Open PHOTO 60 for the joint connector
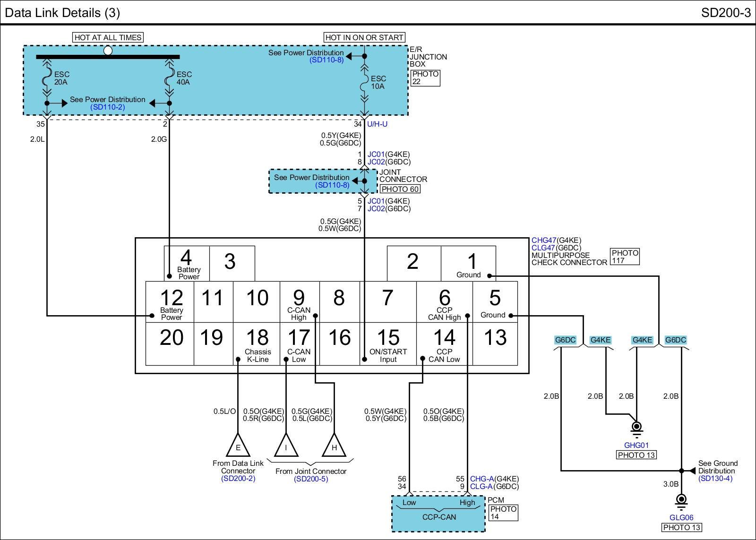The height and width of the screenshot is (540, 756). (400, 189)
